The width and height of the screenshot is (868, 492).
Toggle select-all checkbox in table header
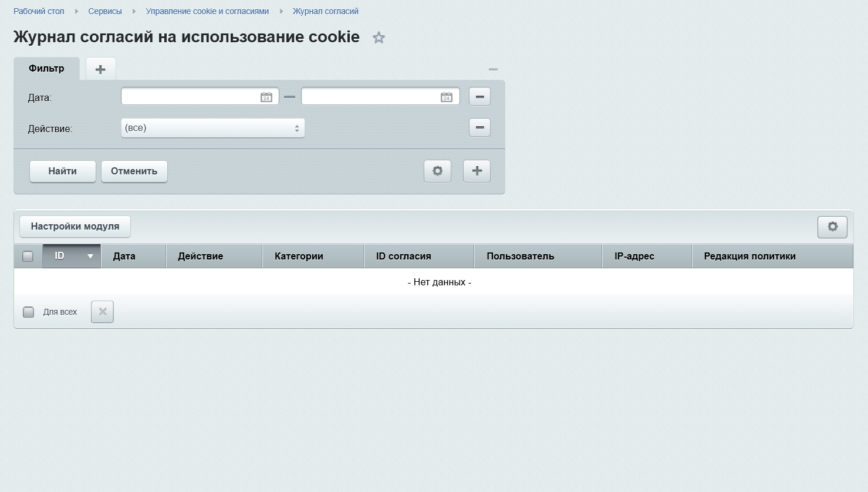coord(28,257)
